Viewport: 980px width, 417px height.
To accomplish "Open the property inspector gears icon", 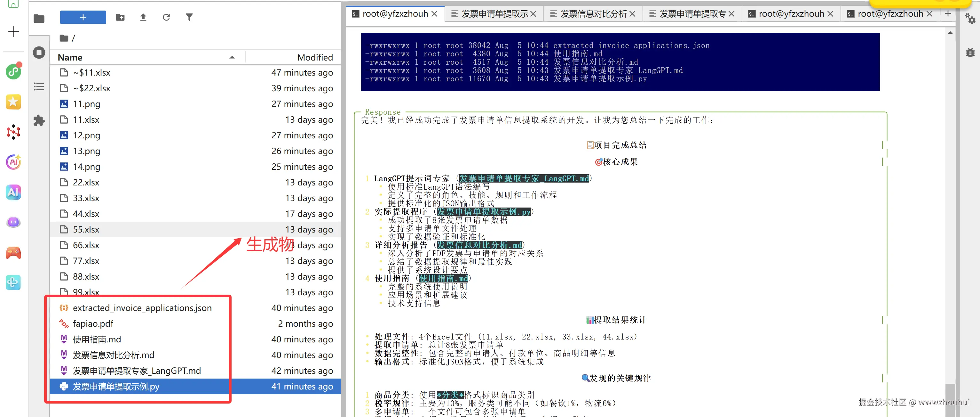I will tap(970, 18).
